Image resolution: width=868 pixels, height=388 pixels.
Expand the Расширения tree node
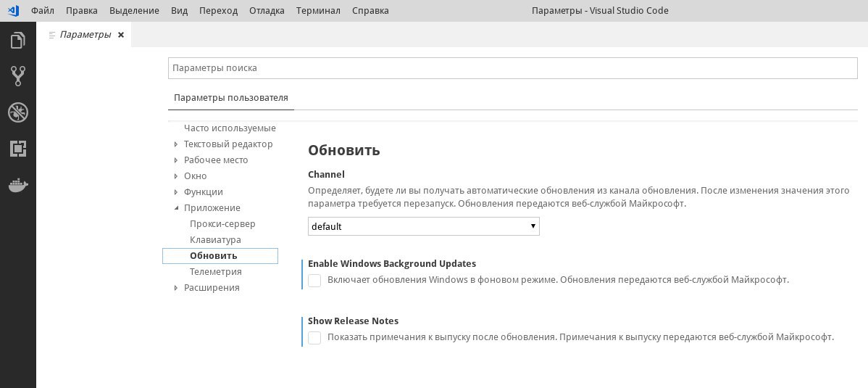pos(176,288)
